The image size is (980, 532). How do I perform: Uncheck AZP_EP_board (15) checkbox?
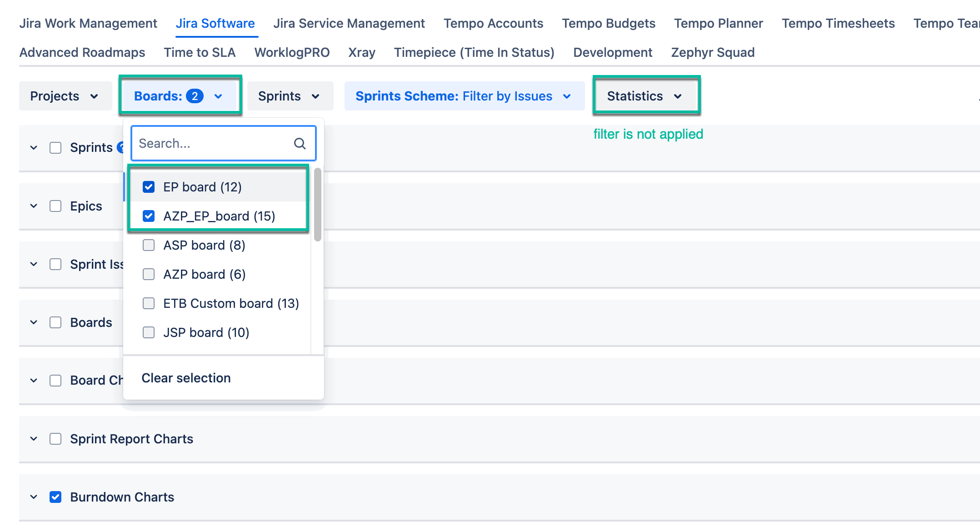click(149, 216)
